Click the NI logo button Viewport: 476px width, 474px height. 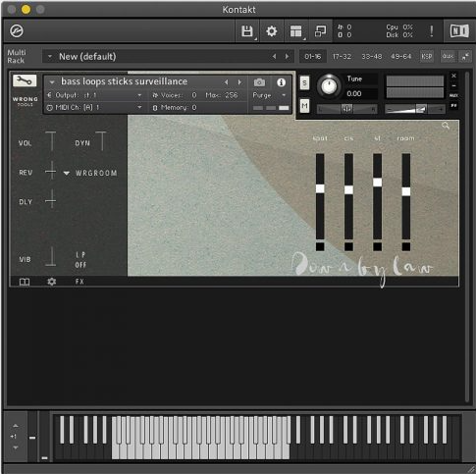[x=459, y=31]
